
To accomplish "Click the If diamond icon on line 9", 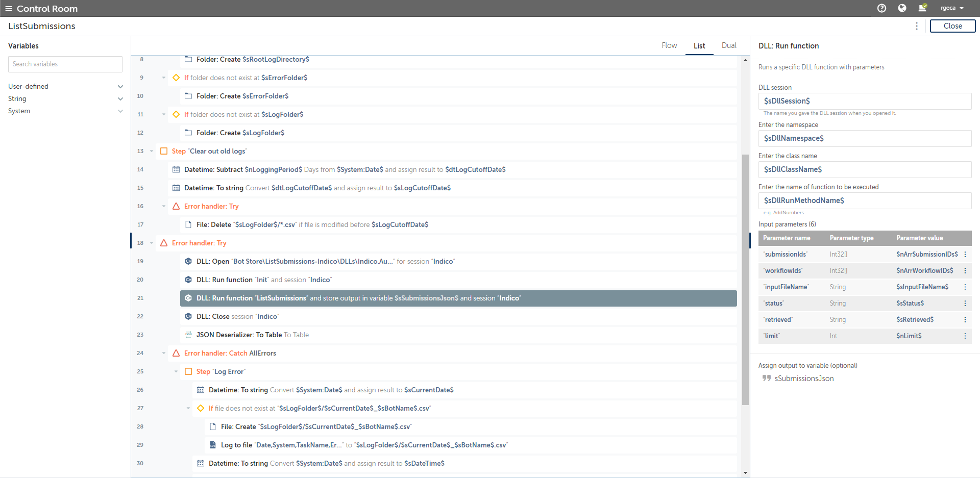I will tap(176, 78).
